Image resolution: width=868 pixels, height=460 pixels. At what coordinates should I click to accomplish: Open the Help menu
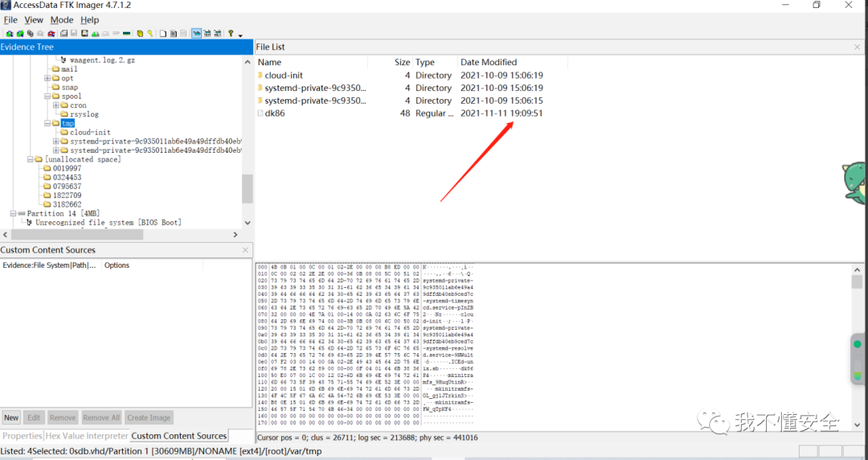(x=90, y=20)
